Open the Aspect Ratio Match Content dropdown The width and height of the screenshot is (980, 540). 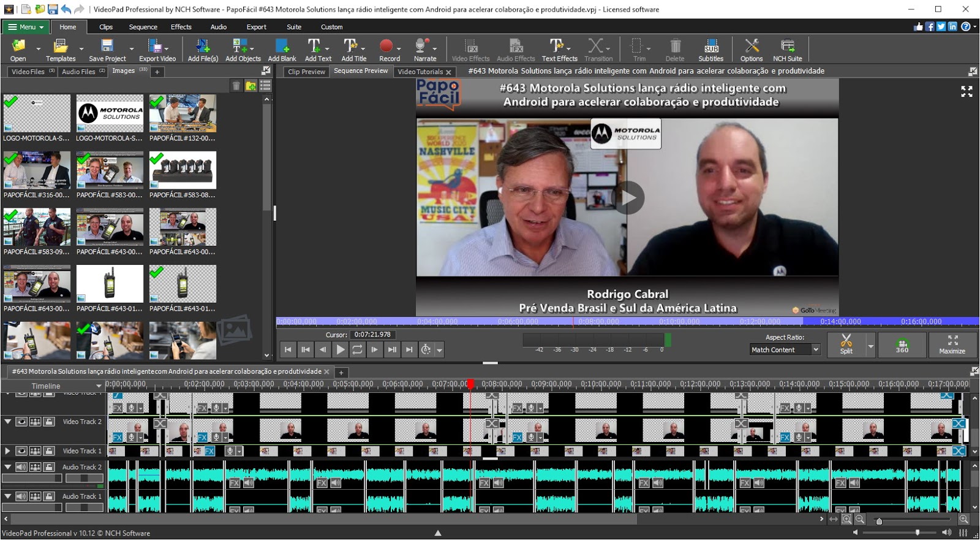(785, 350)
